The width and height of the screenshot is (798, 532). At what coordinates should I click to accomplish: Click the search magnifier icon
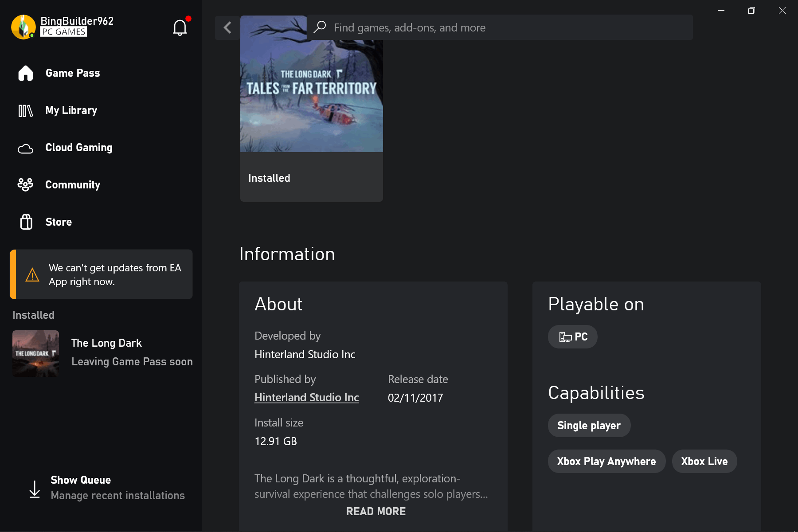pyautogui.click(x=320, y=27)
